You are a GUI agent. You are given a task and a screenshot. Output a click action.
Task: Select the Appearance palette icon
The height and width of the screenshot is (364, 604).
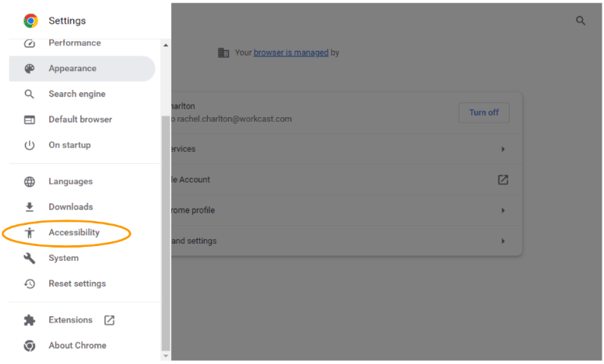click(30, 69)
